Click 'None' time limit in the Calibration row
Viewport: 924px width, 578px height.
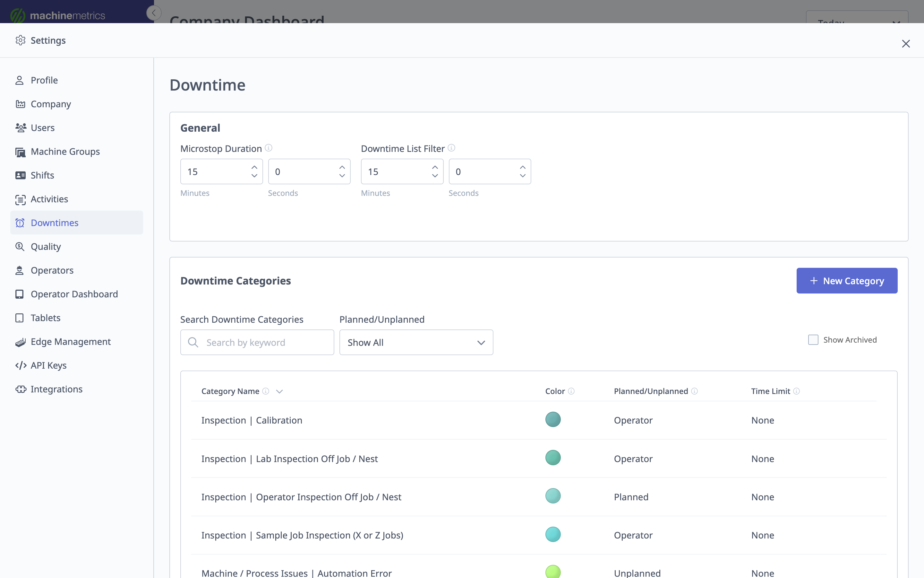coord(763,420)
